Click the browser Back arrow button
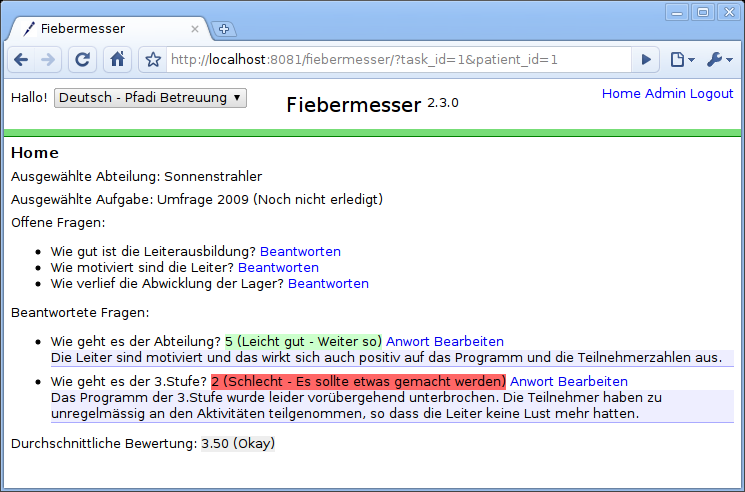 pos(22,60)
